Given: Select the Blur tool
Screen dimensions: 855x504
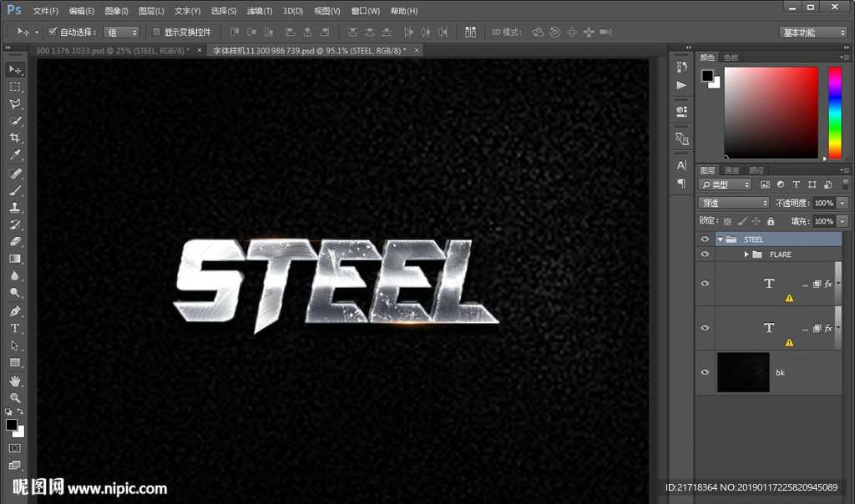Looking at the screenshot, I should (15, 275).
